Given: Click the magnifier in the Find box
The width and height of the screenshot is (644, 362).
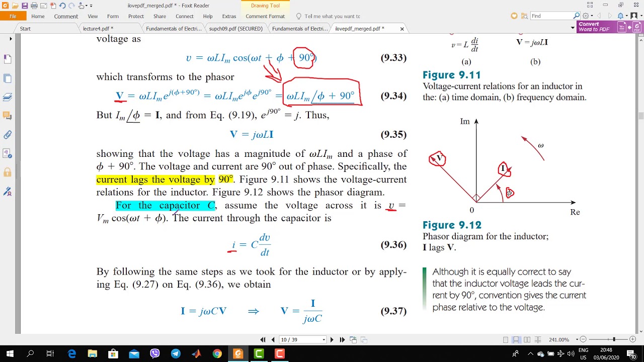Looking at the screenshot, I should (x=577, y=16).
